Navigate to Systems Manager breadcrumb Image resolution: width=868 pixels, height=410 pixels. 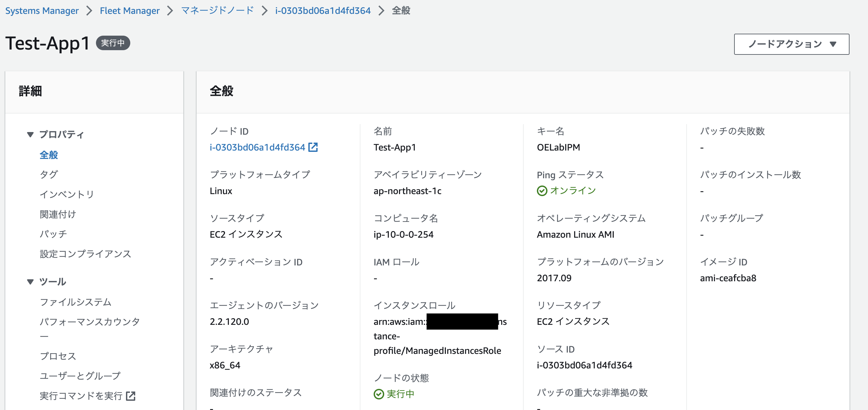click(42, 11)
